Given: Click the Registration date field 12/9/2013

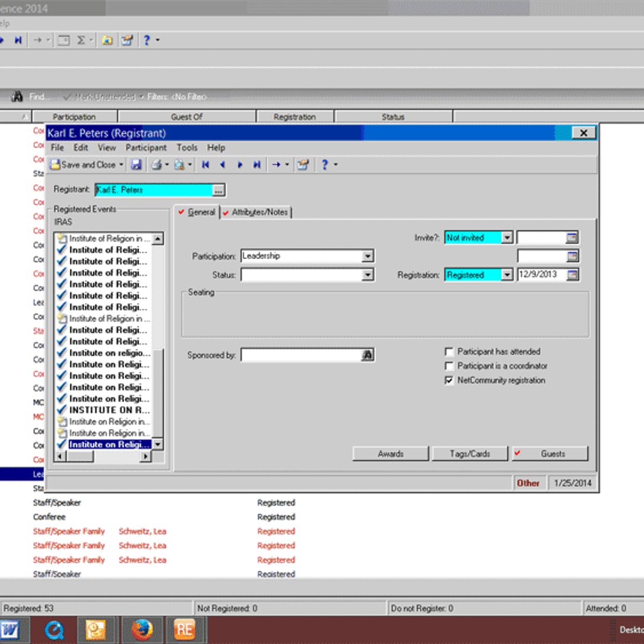Looking at the screenshot, I should 541,275.
